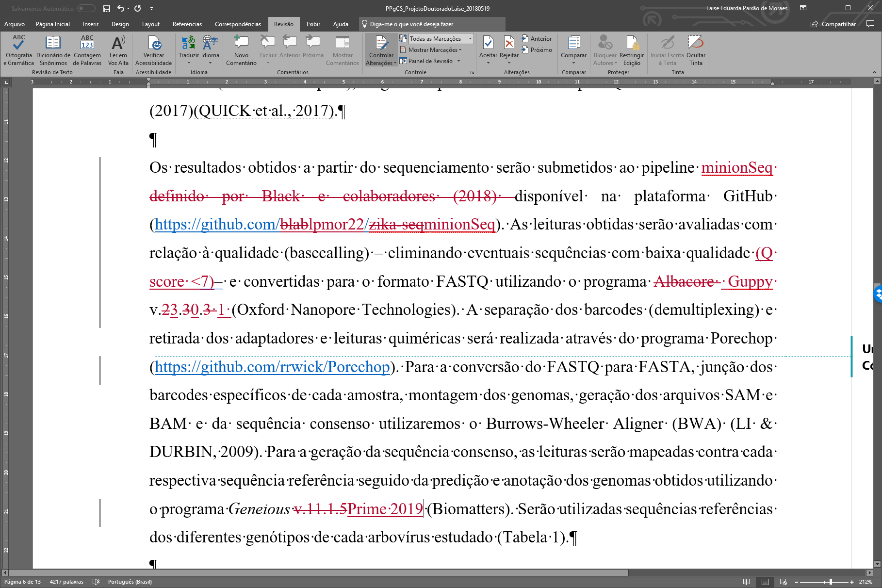The width and height of the screenshot is (882, 588).
Task: Run the Ortografia e Gramática check
Action: tap(18, 50)
